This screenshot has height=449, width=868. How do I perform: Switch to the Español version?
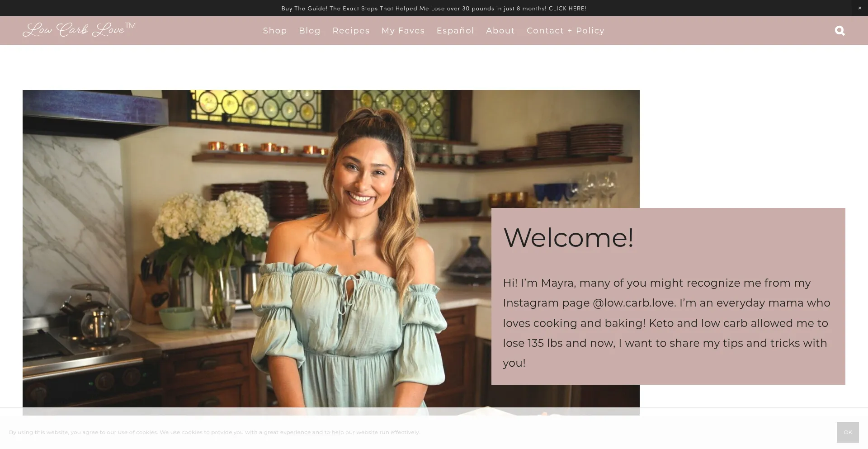455,31
